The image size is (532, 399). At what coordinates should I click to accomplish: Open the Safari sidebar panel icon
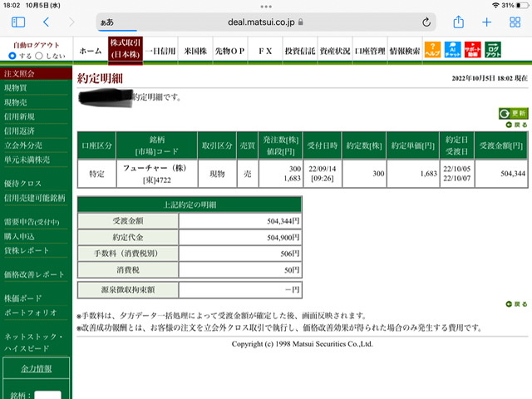coord(18,22)
